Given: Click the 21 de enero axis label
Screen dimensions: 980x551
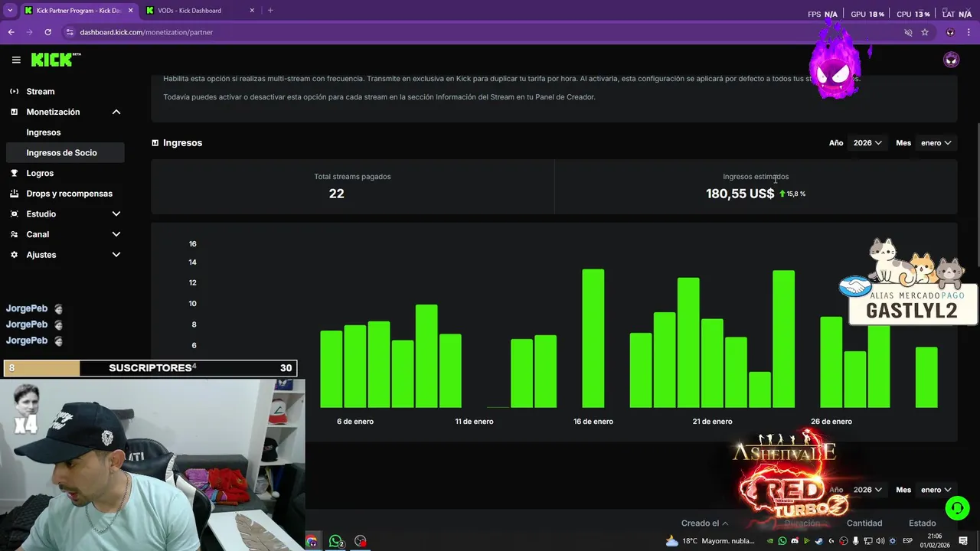Looking at the screenshot, I should point(712,422).
